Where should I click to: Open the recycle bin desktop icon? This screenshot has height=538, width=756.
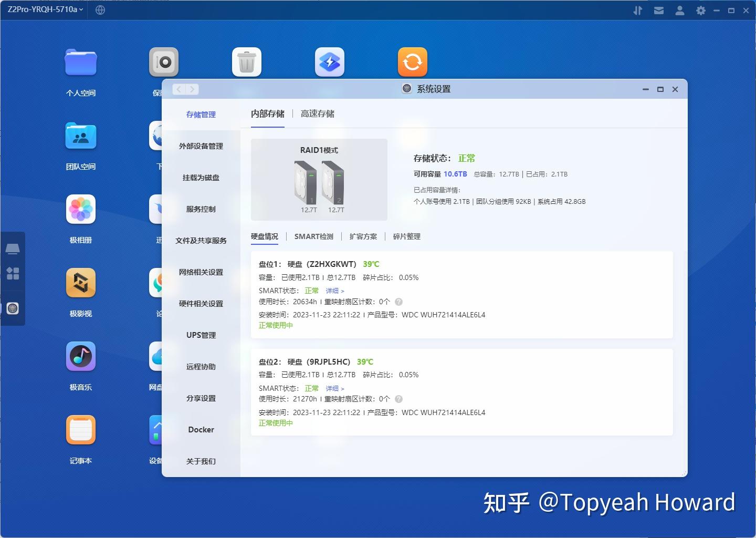click(247, 62)
